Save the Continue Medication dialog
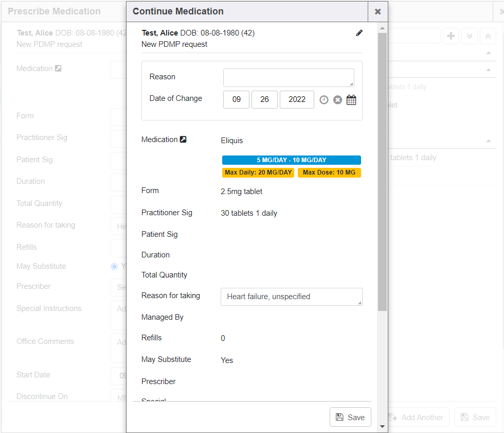 click(x=350, y=418)
